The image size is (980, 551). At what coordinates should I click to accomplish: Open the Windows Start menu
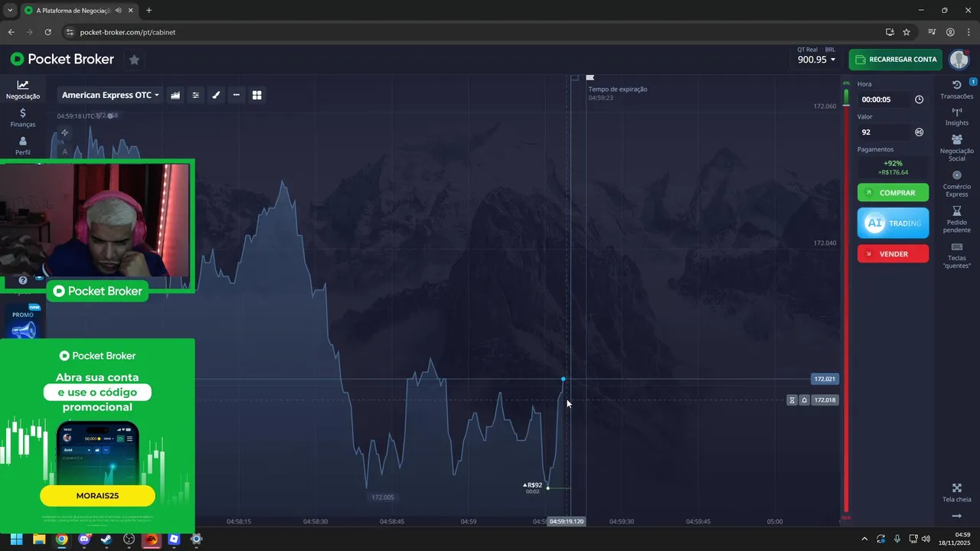(16, 539)
